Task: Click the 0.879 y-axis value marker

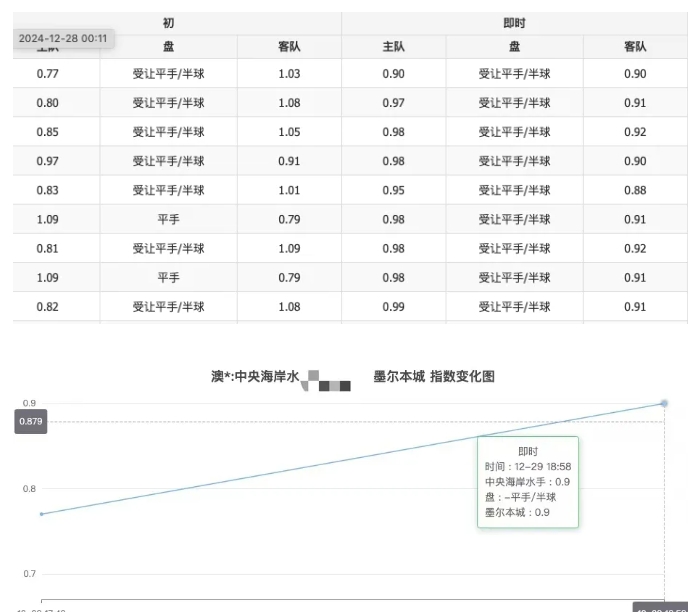Action: (31, 422)
